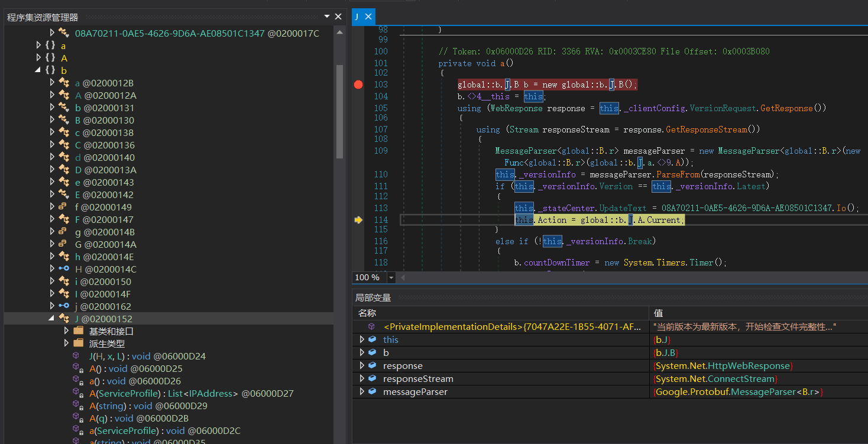
Task: Click namespace braces icon for namespace A
Action: coord(50,58)
